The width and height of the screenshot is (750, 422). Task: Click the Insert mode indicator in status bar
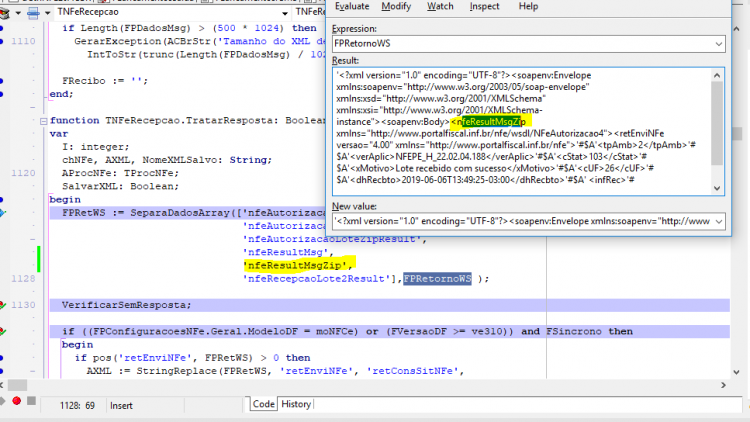(121, 406)
